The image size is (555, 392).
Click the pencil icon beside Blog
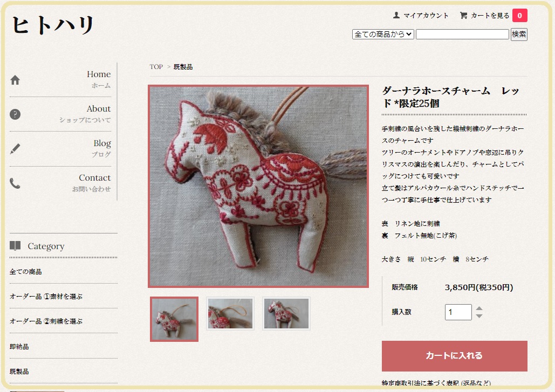(15, 149)
